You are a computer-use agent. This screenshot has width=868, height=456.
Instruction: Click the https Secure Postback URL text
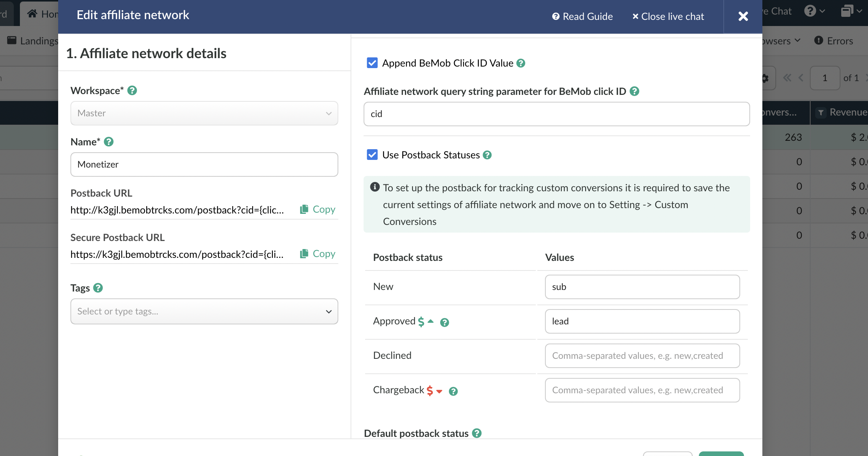pyautogui.click(x=177, y=254)
